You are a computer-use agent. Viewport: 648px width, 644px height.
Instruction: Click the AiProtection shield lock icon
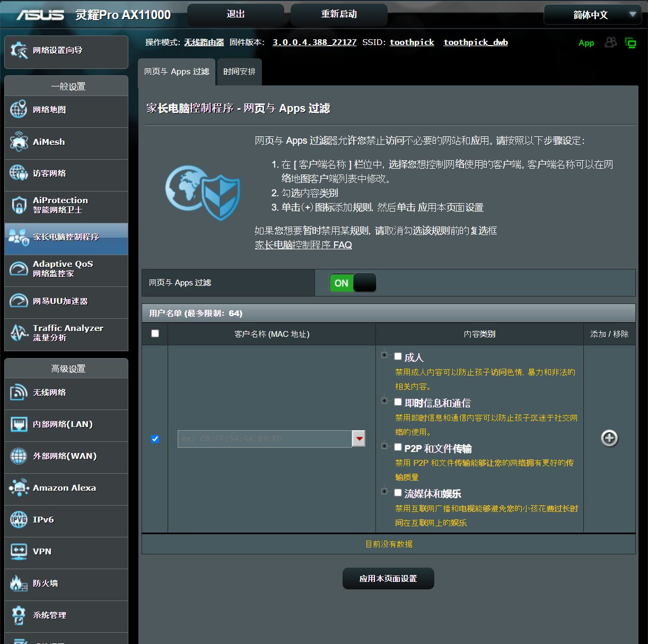[x=19, y=205]
